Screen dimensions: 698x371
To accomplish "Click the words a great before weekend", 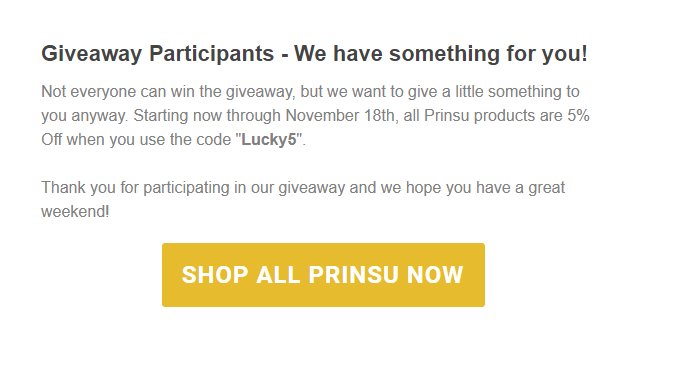I will point(540,188).
